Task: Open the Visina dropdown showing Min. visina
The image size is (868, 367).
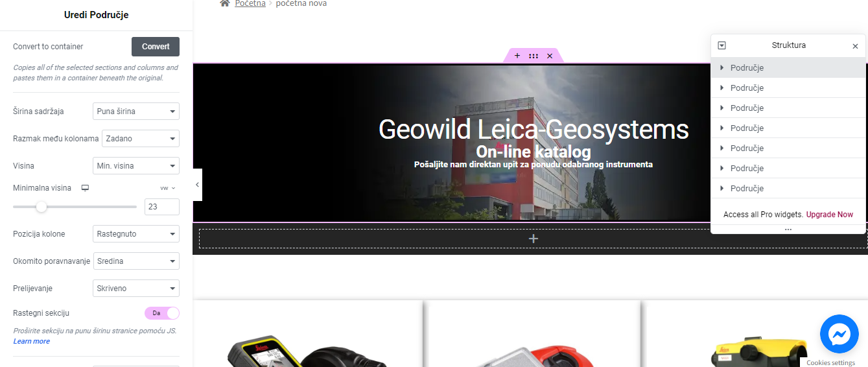Action: 136,166
